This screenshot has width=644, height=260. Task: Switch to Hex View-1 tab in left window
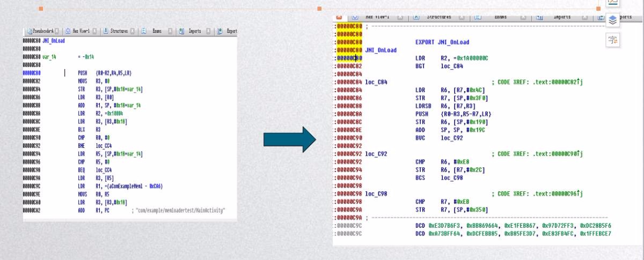pyautogui.click(x=81, y=31)
